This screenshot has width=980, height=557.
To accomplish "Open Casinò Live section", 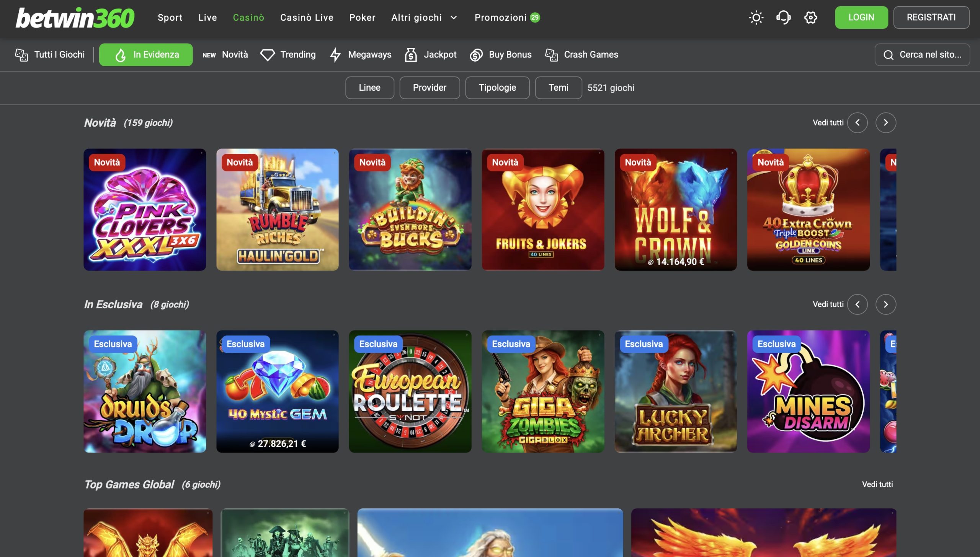I will click(x=307, y=18).
